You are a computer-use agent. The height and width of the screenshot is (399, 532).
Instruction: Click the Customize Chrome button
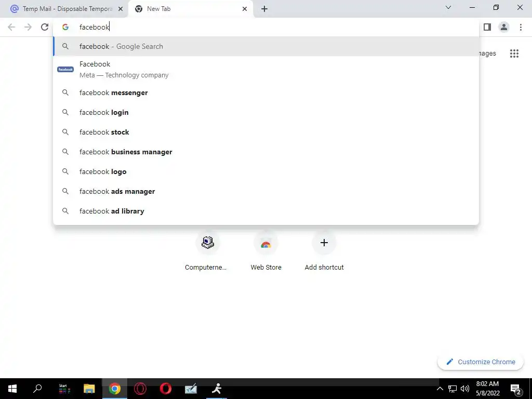pyautogui.click(x=481, y=362)
